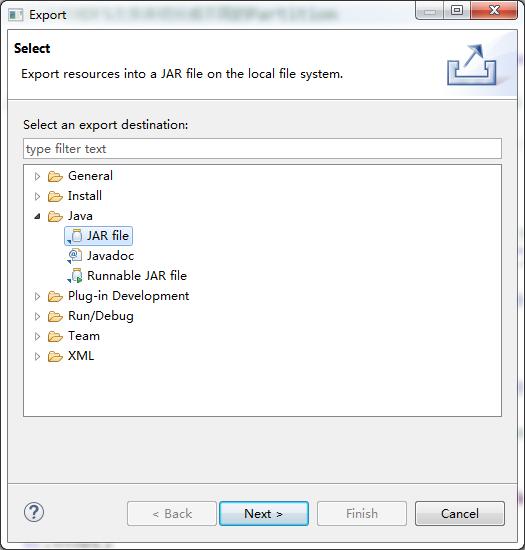Click the Team folder icon
The width and height of the screenshot is (525, 550).
(x=55, y=336)
